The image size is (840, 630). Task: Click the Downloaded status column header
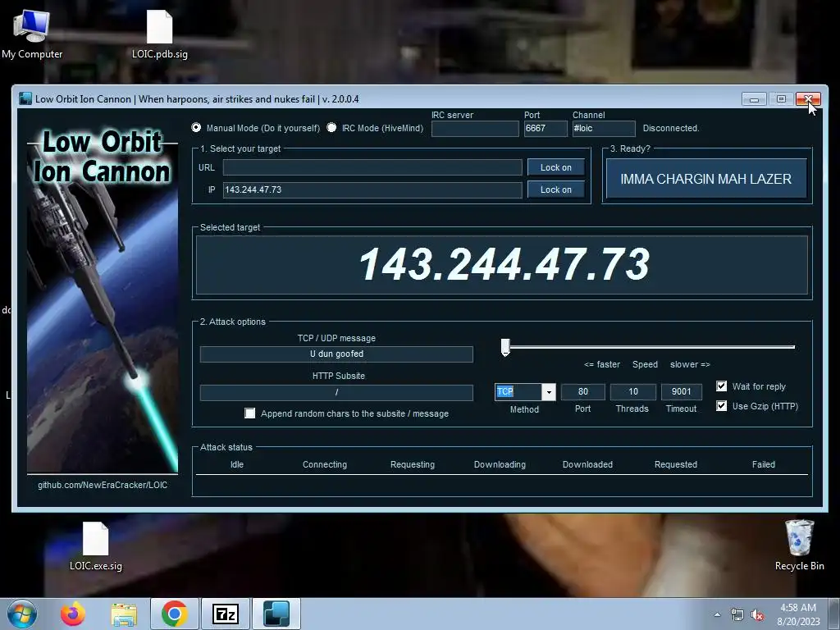coord(587,464)
